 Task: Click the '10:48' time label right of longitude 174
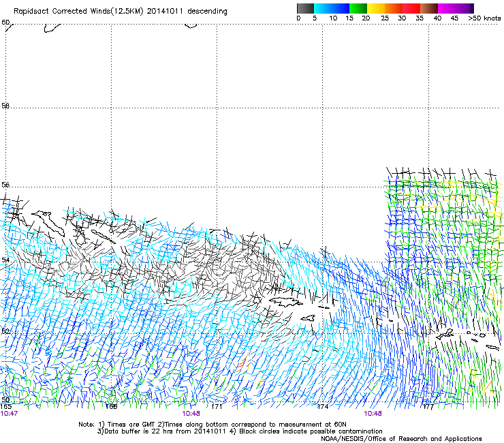click(x=373, y=414)
